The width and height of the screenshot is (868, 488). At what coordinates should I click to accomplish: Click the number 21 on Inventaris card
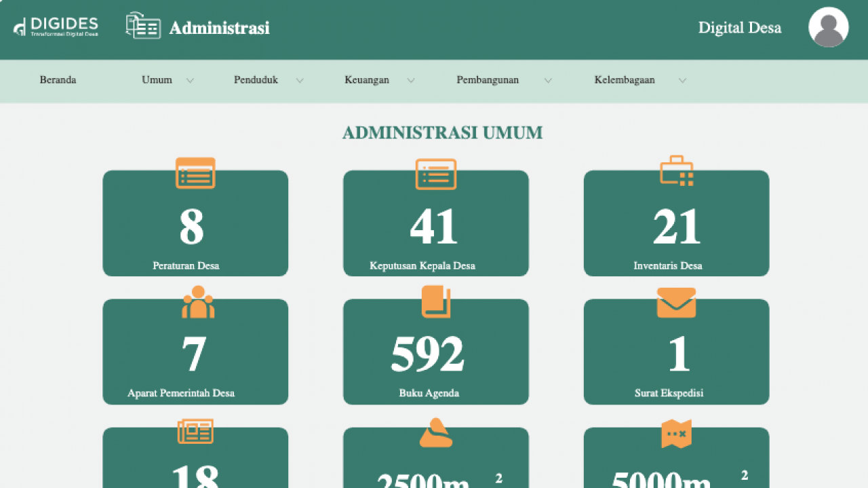point(676,227)
